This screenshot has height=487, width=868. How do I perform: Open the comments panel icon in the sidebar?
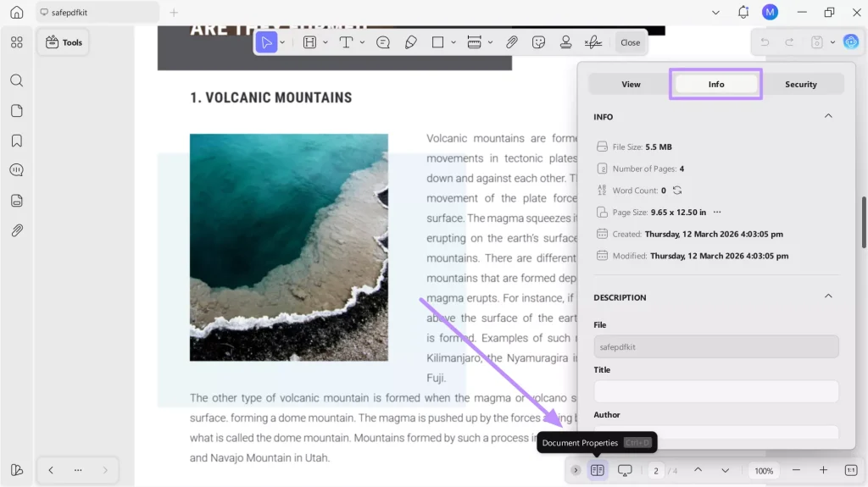(x=17, y=170)
